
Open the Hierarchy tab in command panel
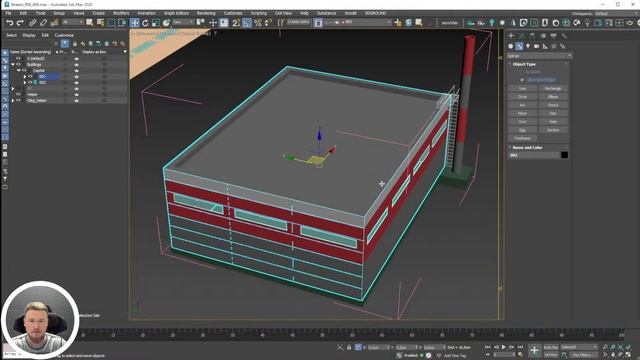click(x=532, y=36)
